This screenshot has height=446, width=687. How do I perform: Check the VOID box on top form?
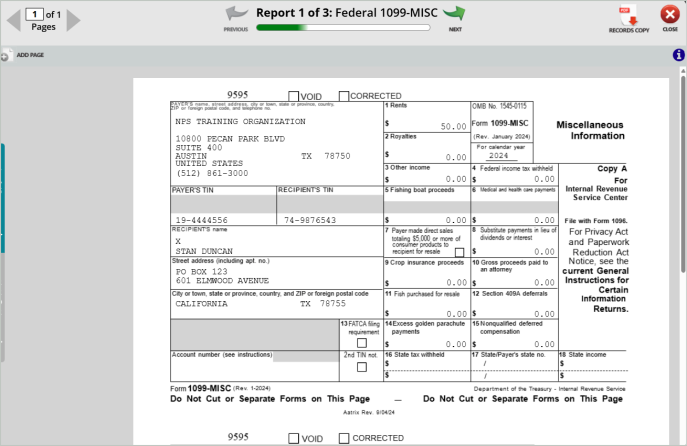[295, 96]
